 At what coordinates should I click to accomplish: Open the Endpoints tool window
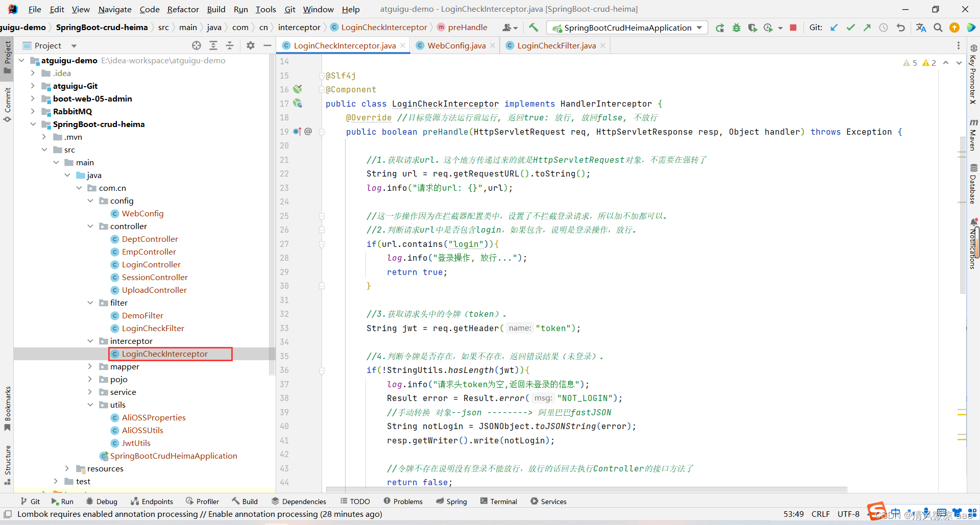pyautogui.click(x=152, y=502)
